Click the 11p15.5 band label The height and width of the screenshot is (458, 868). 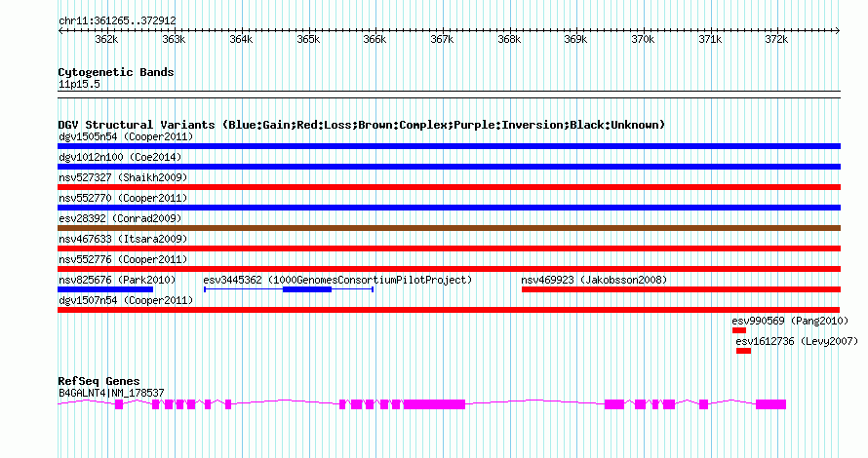(79, 84)
